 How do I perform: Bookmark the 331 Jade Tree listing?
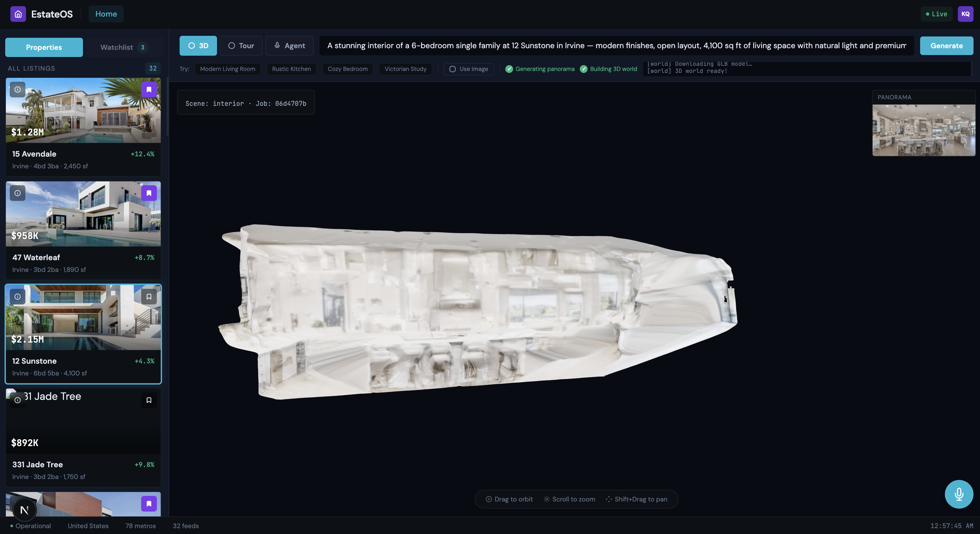149,400
